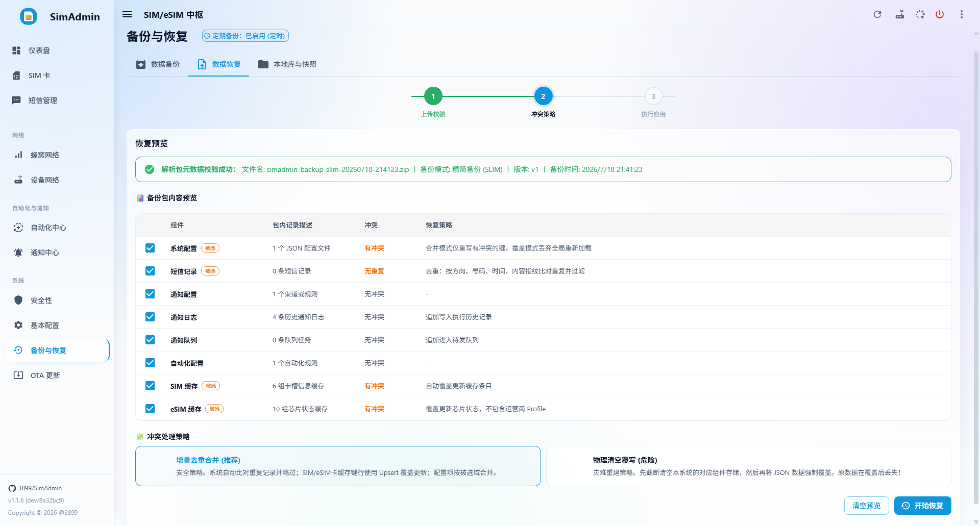
Task: Toggle the 通知日志 checkbox
Action: [150, 317]
